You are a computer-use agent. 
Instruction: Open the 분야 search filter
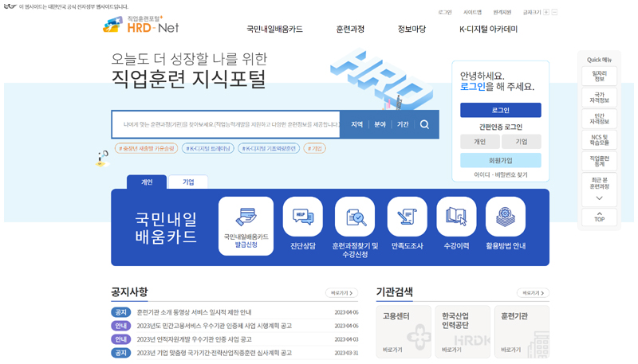tap(380, 124)
